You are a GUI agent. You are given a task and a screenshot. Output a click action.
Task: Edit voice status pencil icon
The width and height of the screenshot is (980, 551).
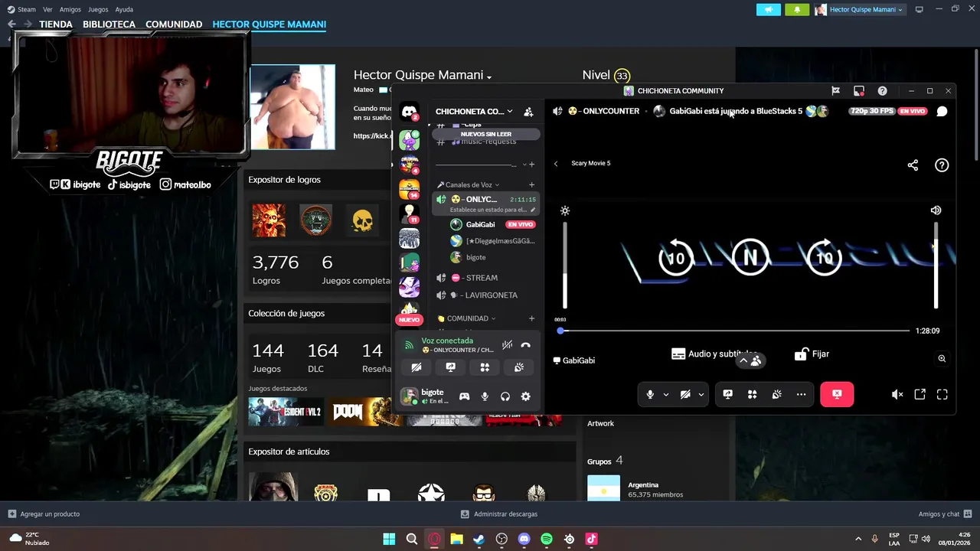click(x=534, y=210)
